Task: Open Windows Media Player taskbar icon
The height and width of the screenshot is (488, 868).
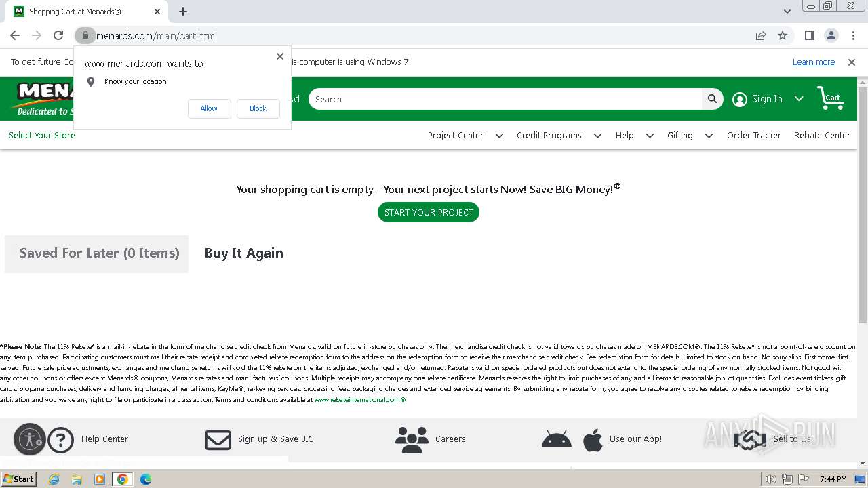Action: coord(100,479)
